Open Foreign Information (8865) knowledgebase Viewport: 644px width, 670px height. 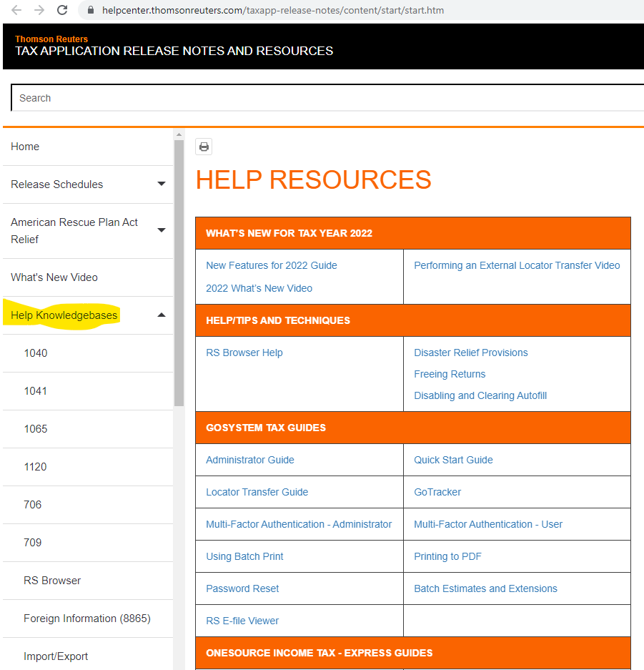pos(88,619)
